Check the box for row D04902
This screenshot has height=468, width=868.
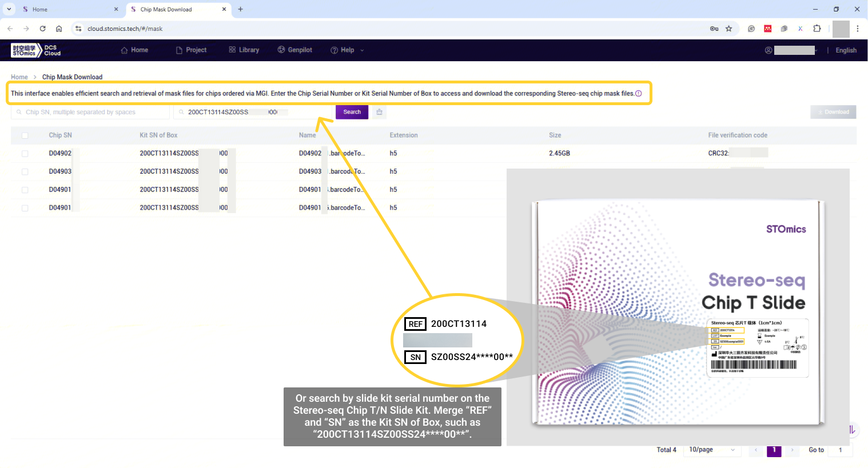[x=25, y=154]
